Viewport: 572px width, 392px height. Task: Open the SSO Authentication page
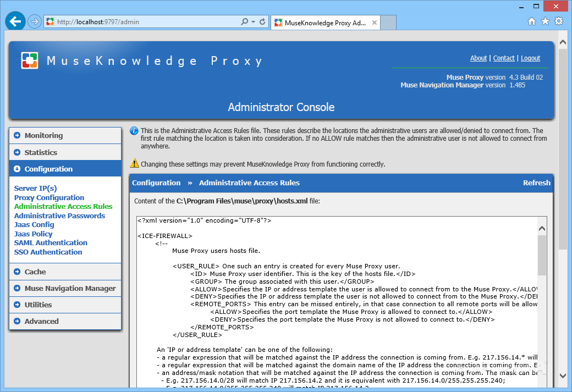tap(48, 252)
